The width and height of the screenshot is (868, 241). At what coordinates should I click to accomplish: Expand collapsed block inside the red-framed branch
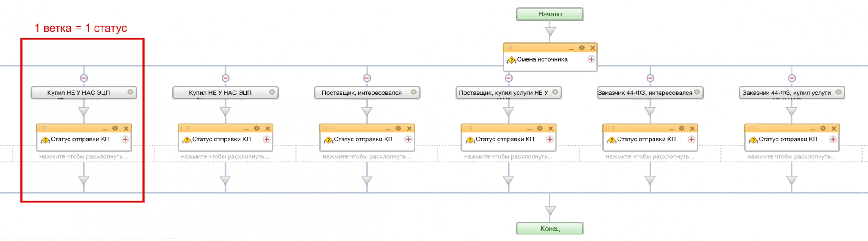coord(83,156)
